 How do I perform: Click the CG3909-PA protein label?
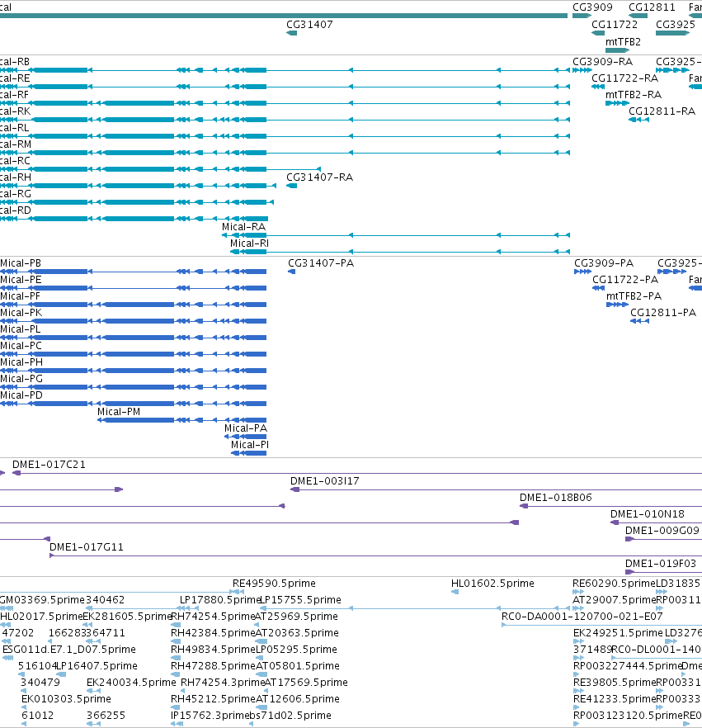604,263
